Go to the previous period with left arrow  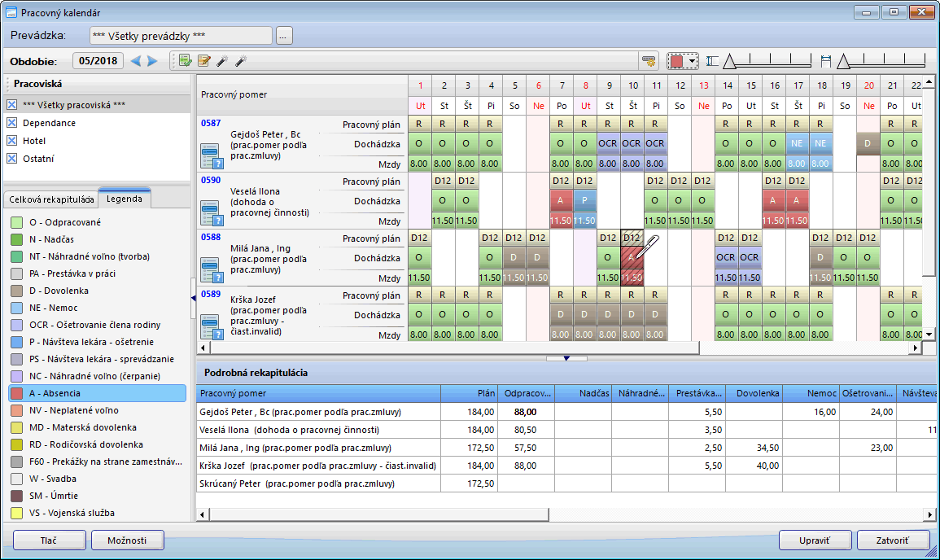136,61
